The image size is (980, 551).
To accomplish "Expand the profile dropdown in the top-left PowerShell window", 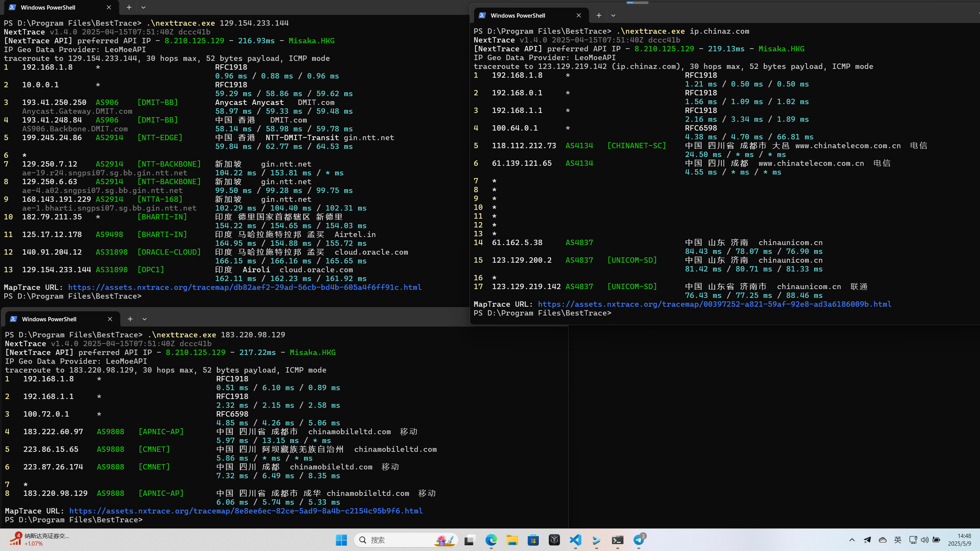I will coord(143,7).
